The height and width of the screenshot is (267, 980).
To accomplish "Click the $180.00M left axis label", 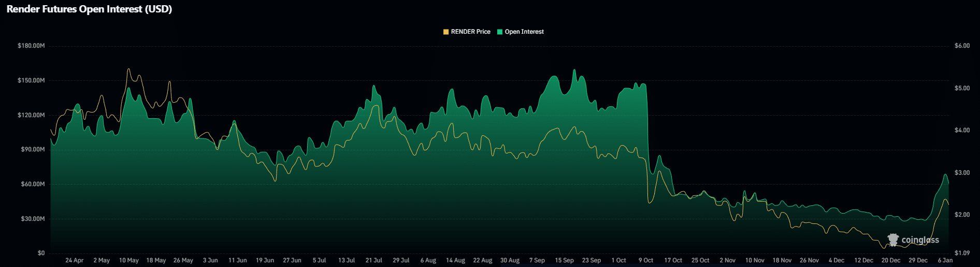I will click(31, 46).
